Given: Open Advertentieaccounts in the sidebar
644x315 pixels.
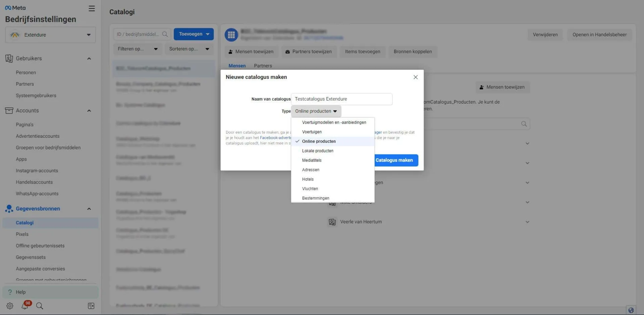Looking at the screenshot, I should (x=38, y=136).
